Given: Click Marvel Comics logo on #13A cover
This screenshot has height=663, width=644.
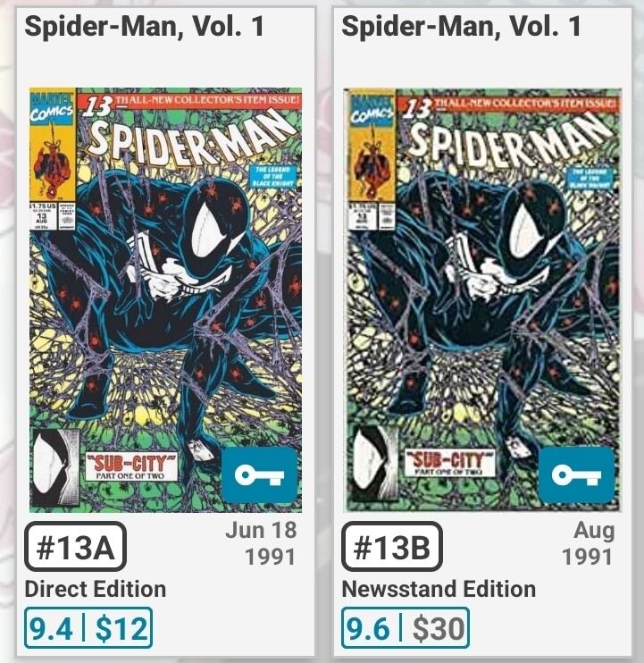Looking at the screenshot, I should [52, 107].
